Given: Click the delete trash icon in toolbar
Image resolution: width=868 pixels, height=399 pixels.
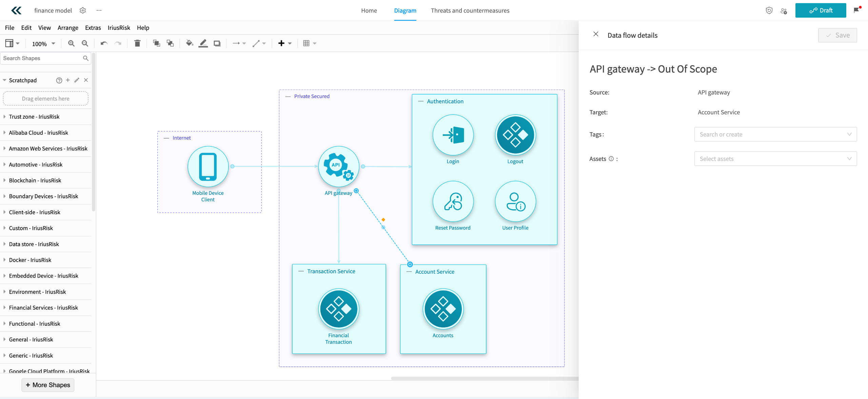Looking at the screenshot, I should [137, 43].
